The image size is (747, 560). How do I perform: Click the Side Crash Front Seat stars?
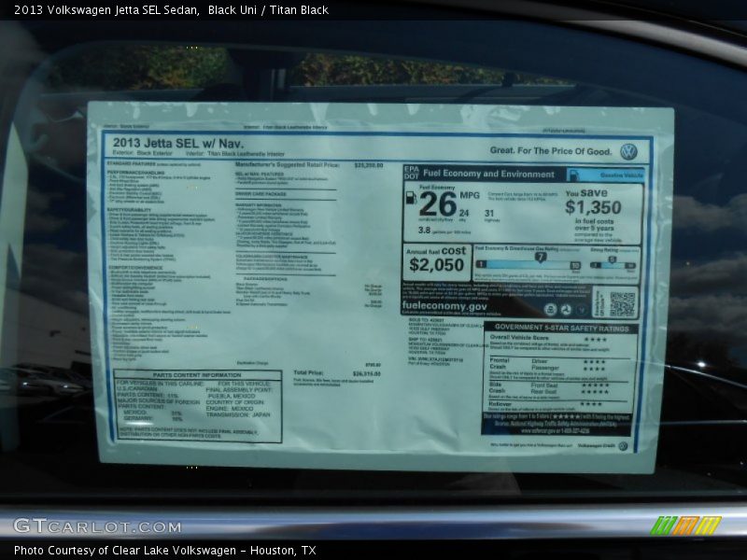point(596,385)
